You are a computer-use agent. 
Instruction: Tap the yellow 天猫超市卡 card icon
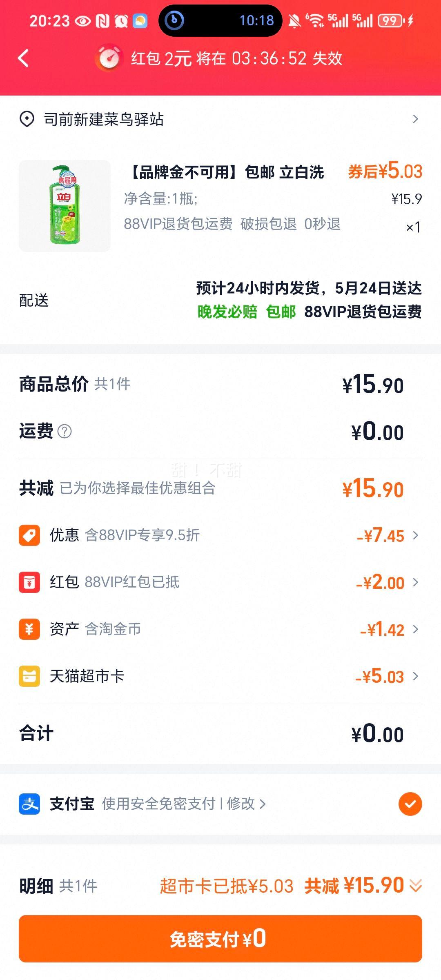point(29,676)
